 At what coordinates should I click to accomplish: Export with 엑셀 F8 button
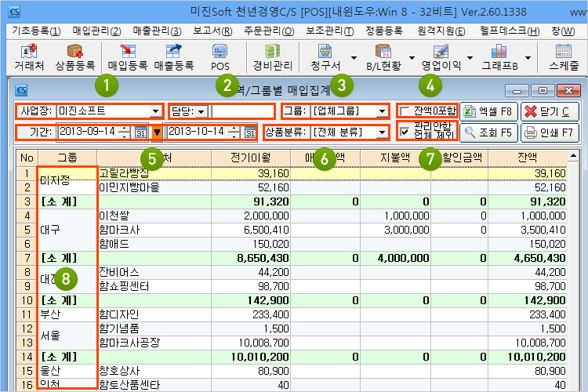[488, 111]
